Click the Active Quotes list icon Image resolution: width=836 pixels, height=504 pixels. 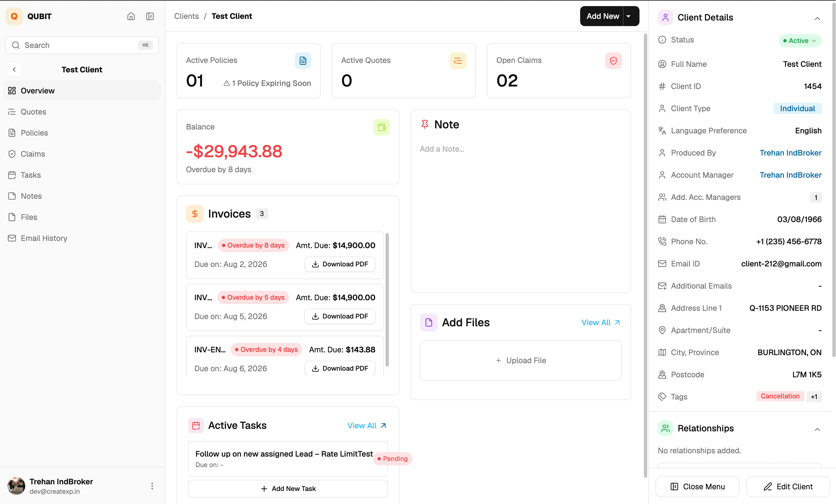(458, 61)
